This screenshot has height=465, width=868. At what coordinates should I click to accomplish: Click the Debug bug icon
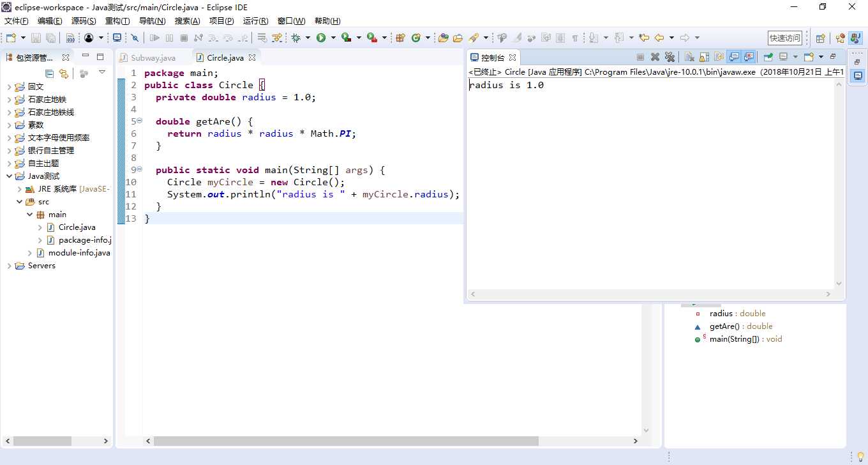[x=296, y=38]
